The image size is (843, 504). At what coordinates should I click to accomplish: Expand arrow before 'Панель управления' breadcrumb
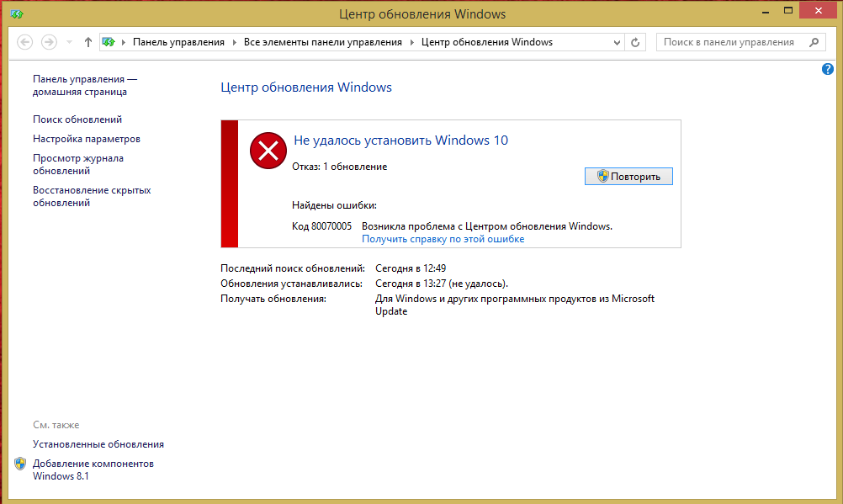click(x=123, y=42)
